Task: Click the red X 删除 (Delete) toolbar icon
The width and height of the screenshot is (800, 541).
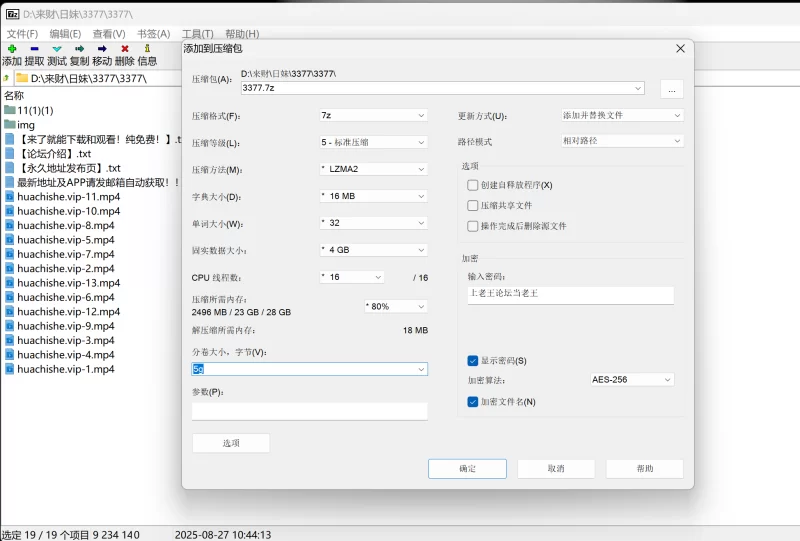Action: click(x=125, y=48)
